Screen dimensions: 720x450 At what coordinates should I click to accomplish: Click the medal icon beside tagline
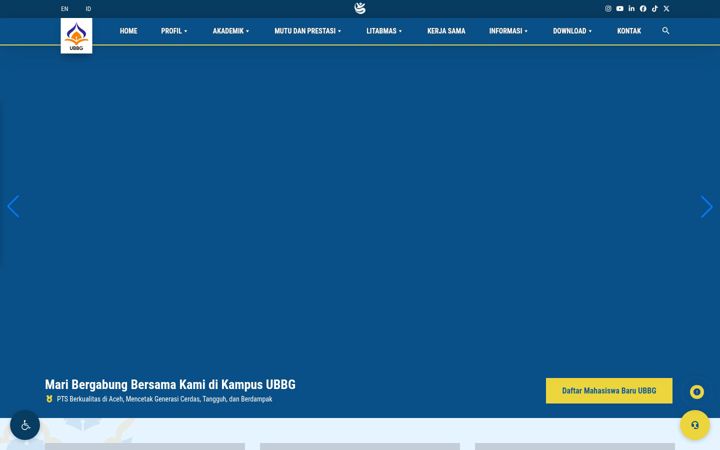(x=49, y=399)
